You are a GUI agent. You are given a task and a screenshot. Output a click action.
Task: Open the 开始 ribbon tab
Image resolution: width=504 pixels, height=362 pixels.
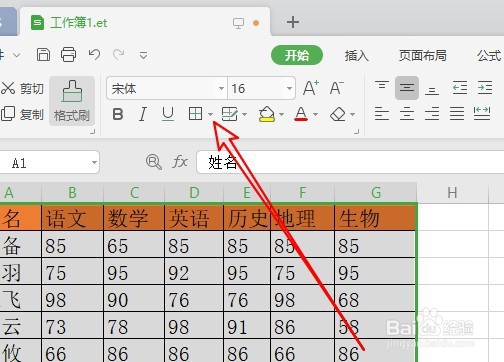297,55
